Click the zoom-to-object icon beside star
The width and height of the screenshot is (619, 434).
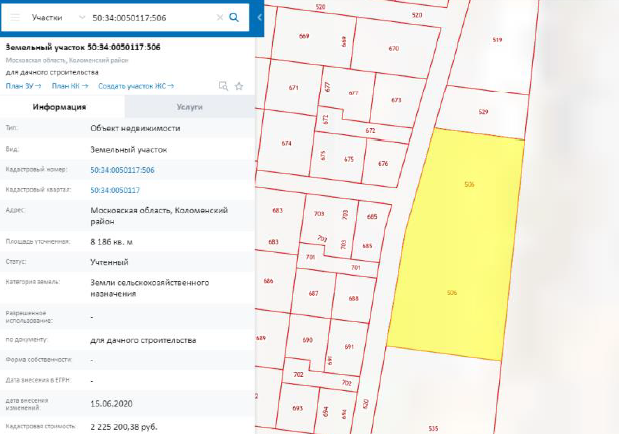[224, 87]
